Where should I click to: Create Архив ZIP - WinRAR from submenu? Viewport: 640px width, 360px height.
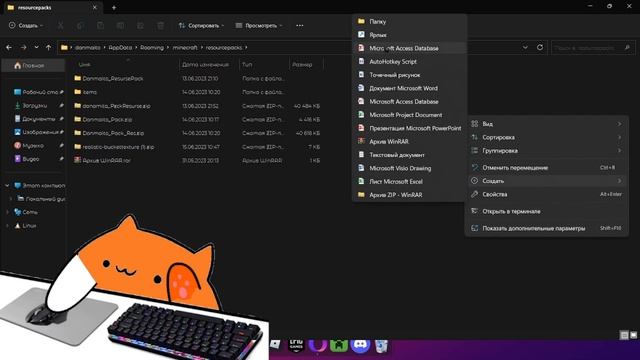click(x=409, y=195)
